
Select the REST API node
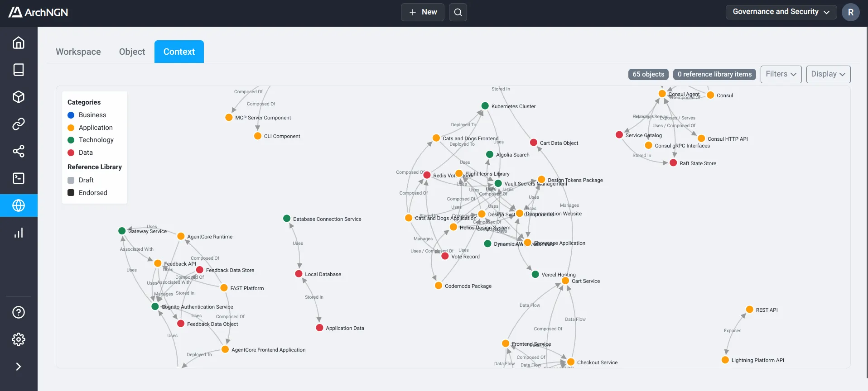(750, 310)
